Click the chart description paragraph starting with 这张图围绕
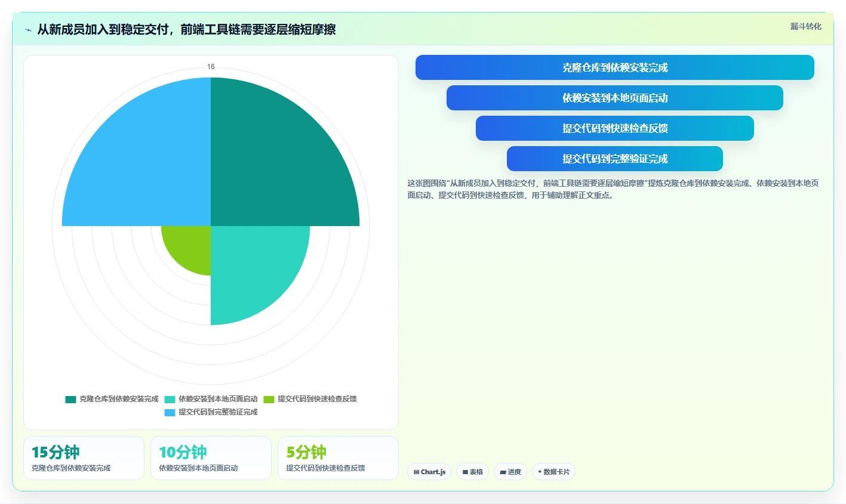The image size is (846, 504). pyautogui.click(x=613, y=189)
